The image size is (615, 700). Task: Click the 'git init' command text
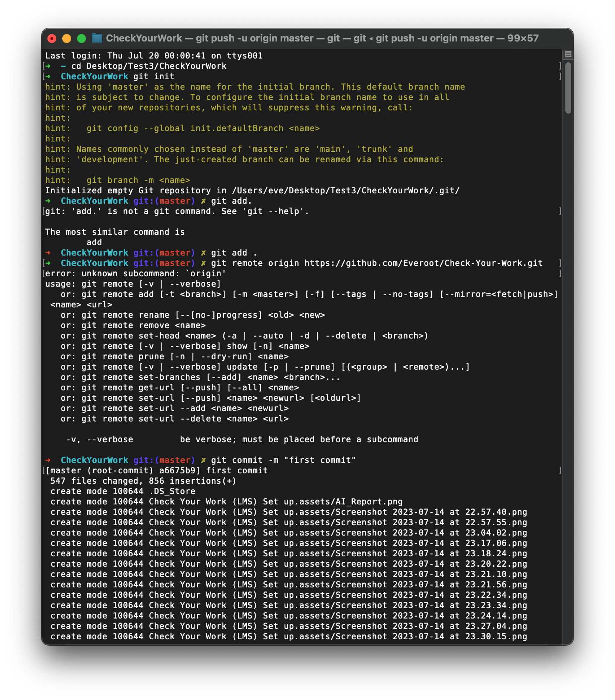(154, 77)
